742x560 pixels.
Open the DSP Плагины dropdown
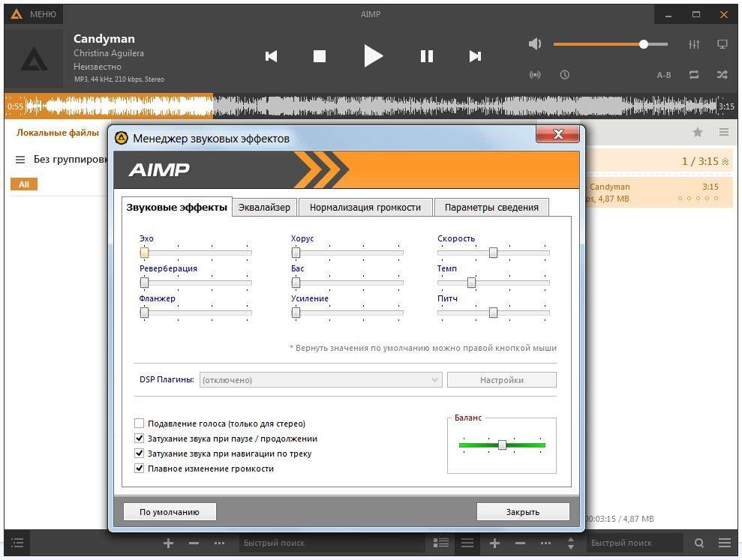pos(321,380)
